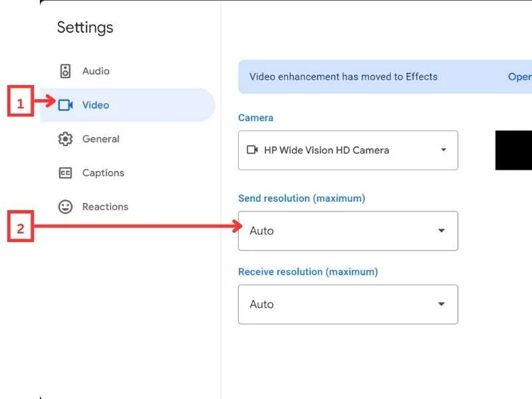Click the 'Settings' heading
The width and height of the screenshot is (532, 399).
point(85,27)
